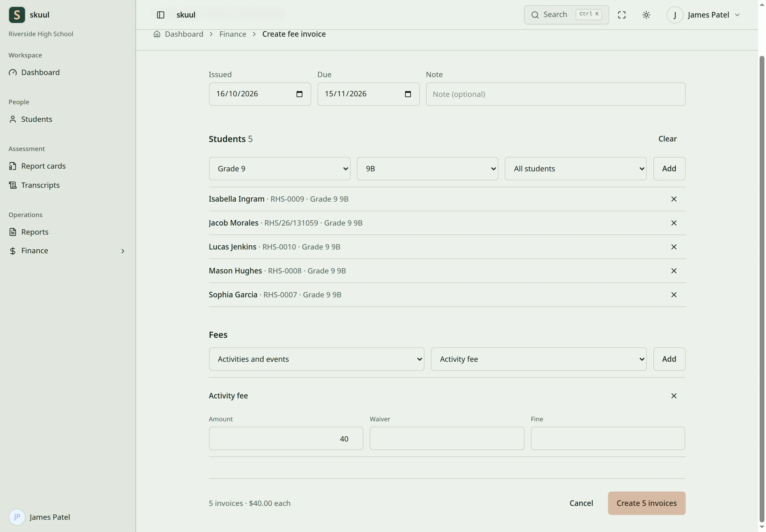Open Dashboard in the sidebar
The width and height of the screenshot is (766, 532).
(40, 72)
